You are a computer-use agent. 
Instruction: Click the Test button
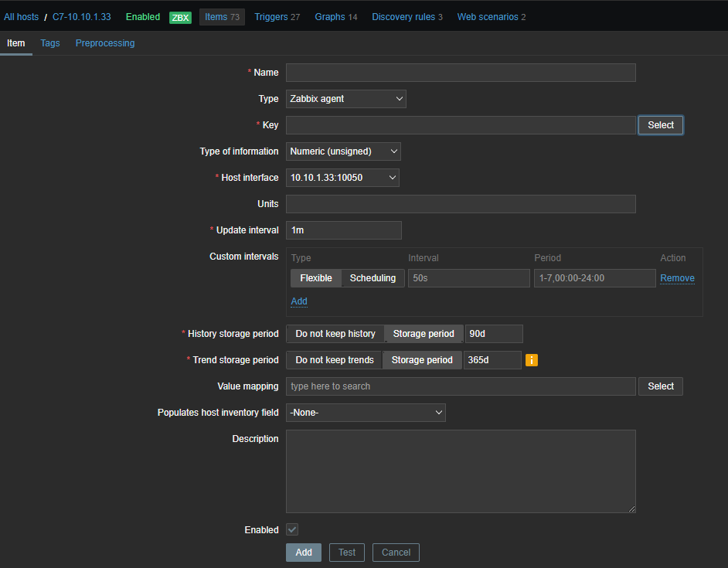click(347, 553)
